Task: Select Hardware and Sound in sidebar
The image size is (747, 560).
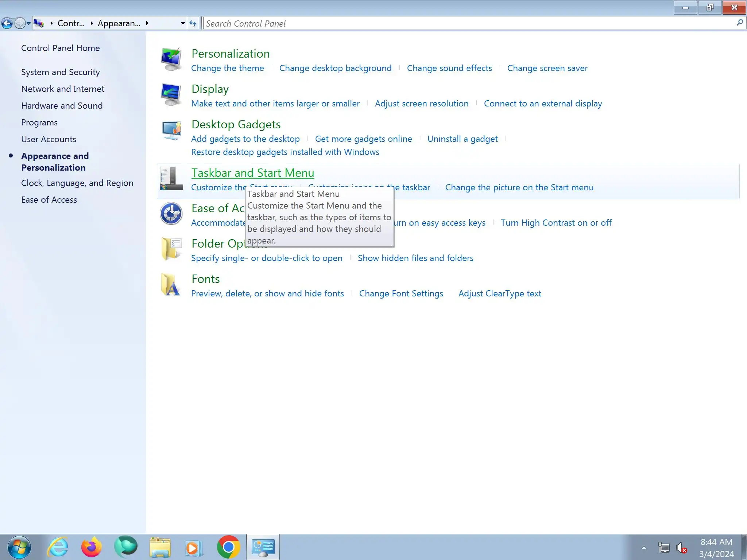Action: [62, 106]
